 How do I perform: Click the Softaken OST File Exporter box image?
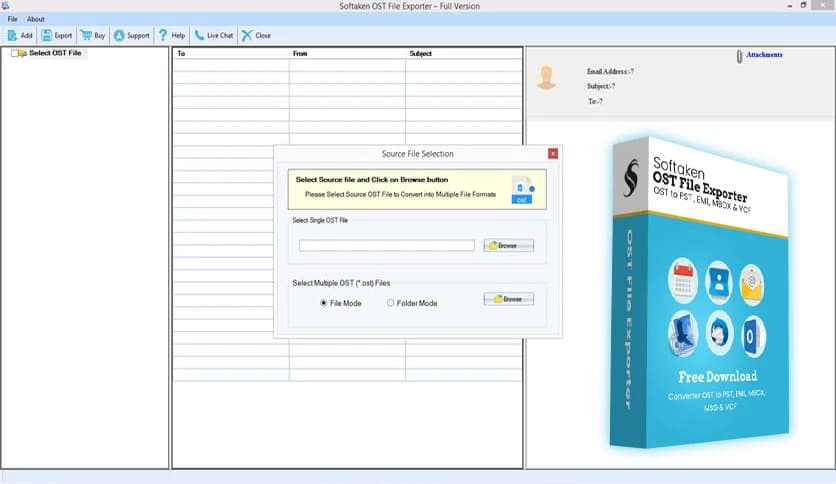point(700,292)
